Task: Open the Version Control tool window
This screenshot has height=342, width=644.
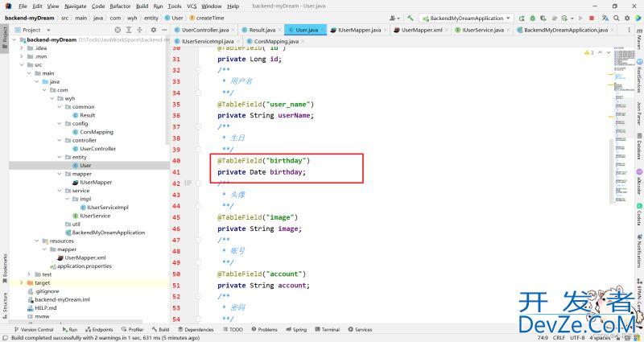Action: point(34,329)
